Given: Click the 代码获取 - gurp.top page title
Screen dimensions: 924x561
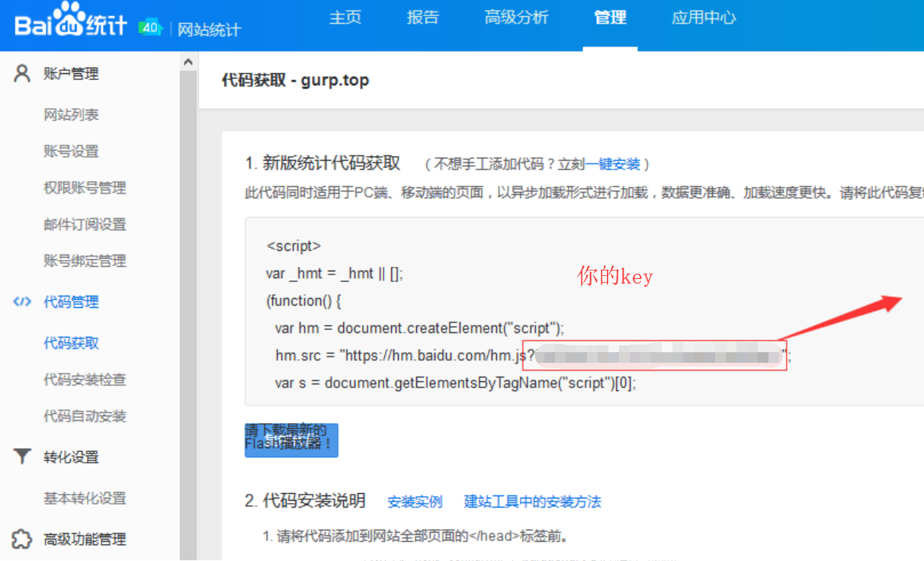Looking at the screenshot, I should point(295,80).
